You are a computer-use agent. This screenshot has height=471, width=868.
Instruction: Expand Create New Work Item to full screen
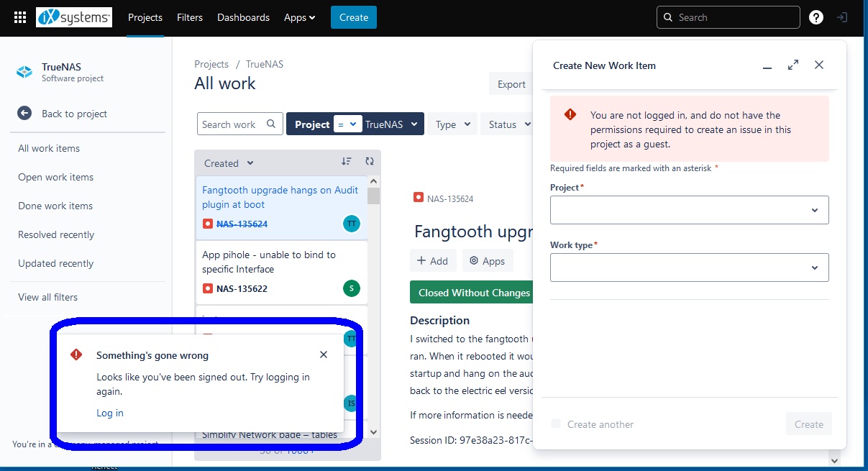tap(793, 65)
